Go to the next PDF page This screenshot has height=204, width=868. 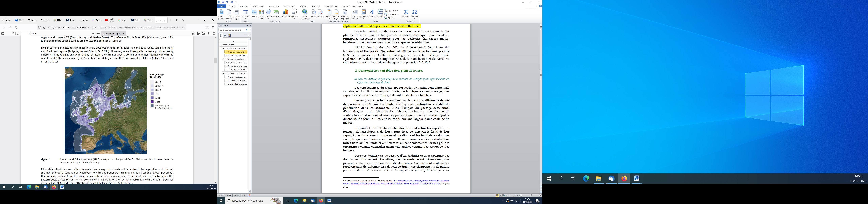[x=18, y=33]
